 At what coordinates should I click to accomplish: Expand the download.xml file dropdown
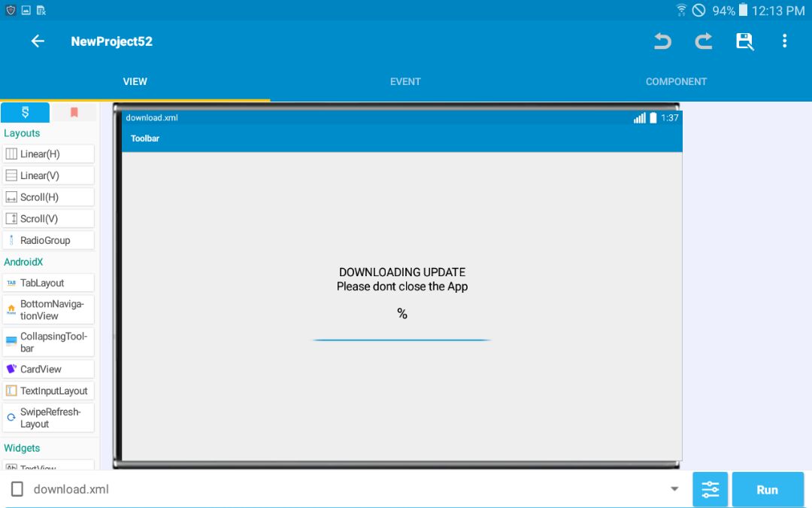pyautogui.click(x=674, y=489)
